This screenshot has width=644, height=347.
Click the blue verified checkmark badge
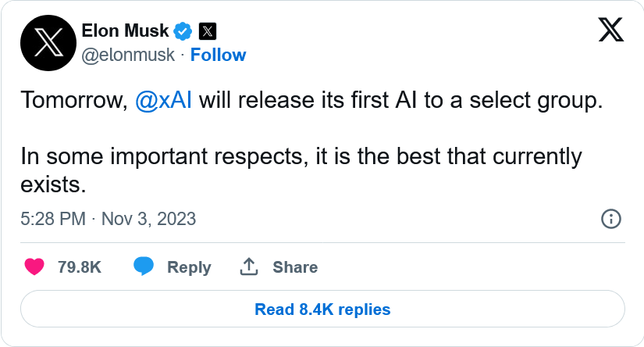tap(183, 31)
